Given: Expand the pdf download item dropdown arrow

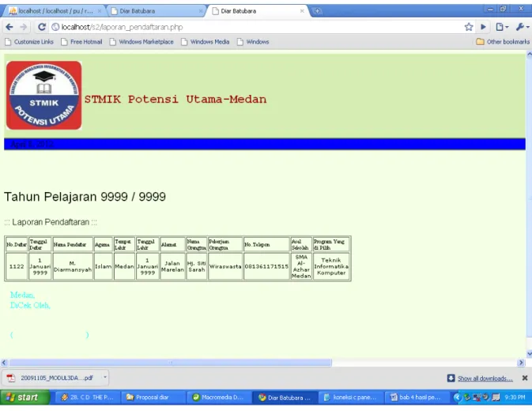Looking at the screenshot, I should click(105, 378).
